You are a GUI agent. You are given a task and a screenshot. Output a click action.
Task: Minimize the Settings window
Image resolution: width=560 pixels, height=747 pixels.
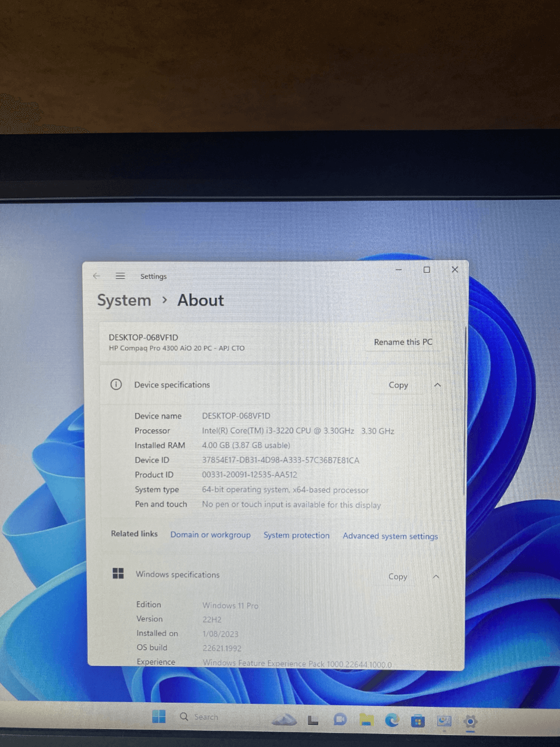click(x=398, y=269)
